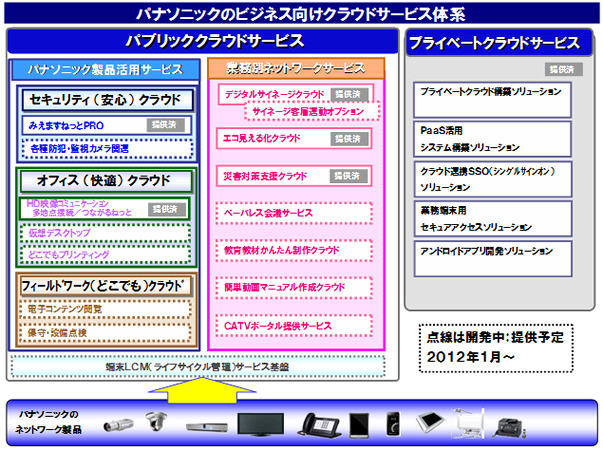Select the CATVポータル提供サービス box
The image size is (603, 451).
coord(294,326)
